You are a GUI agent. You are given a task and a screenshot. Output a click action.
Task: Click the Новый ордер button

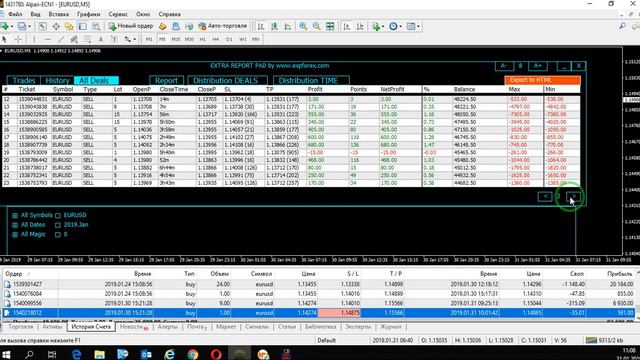131,26
